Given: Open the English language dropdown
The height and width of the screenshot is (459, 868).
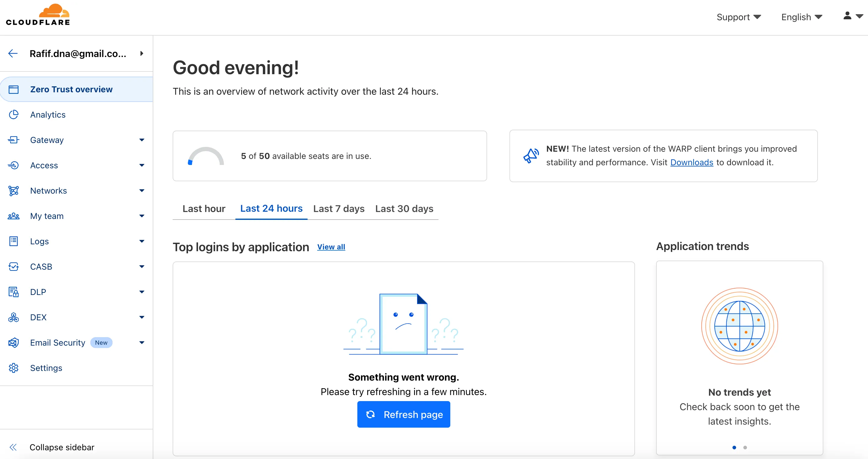Looking at the screenshot, I should 802,17.
